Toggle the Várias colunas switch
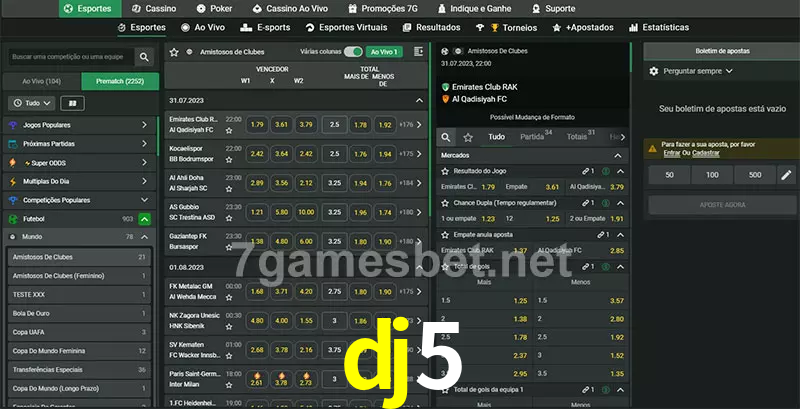800x409 pixels. [352, 51]
